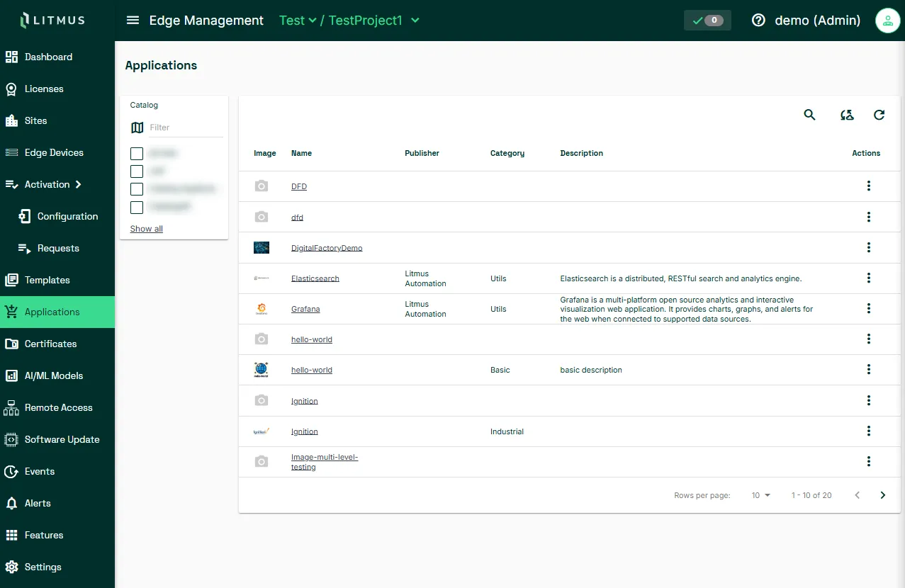Open the DigitalFactoryDemo application link
Viewport: 905px width, 588px height.
[x=327, y=248]
